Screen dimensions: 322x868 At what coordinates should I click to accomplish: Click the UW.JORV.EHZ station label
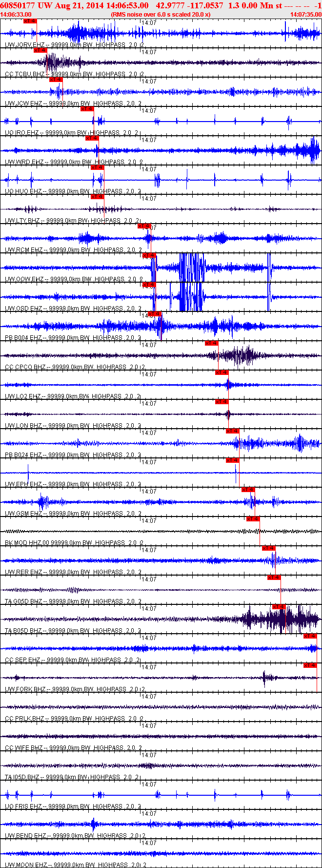coord(23,45)
